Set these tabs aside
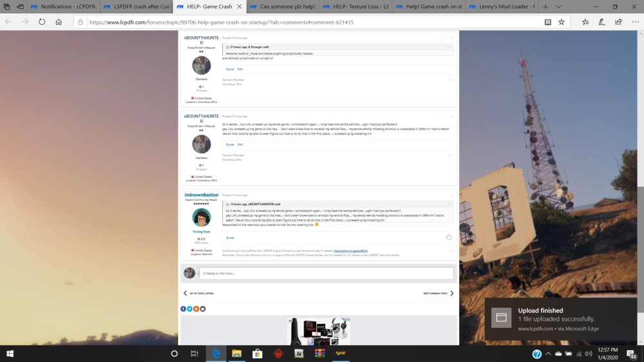This screenshot has width=644, height=362. coord(20,6)
